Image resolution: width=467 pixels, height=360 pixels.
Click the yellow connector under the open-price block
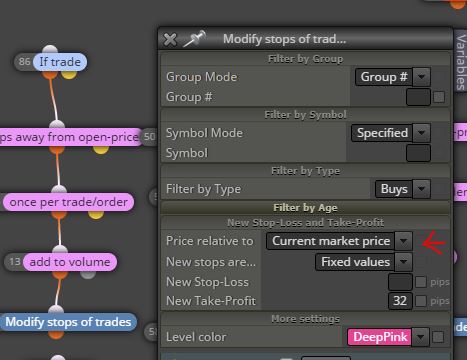(x=101, y=149)
